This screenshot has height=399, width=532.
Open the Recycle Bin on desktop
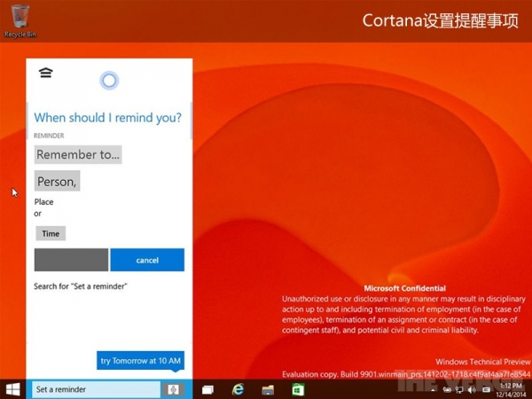19,20
